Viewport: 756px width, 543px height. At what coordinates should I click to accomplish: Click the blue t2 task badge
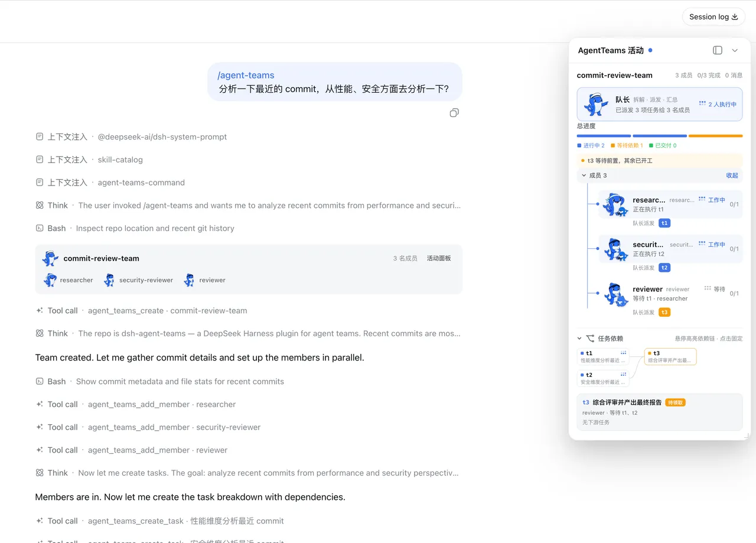tap(664, 268)
